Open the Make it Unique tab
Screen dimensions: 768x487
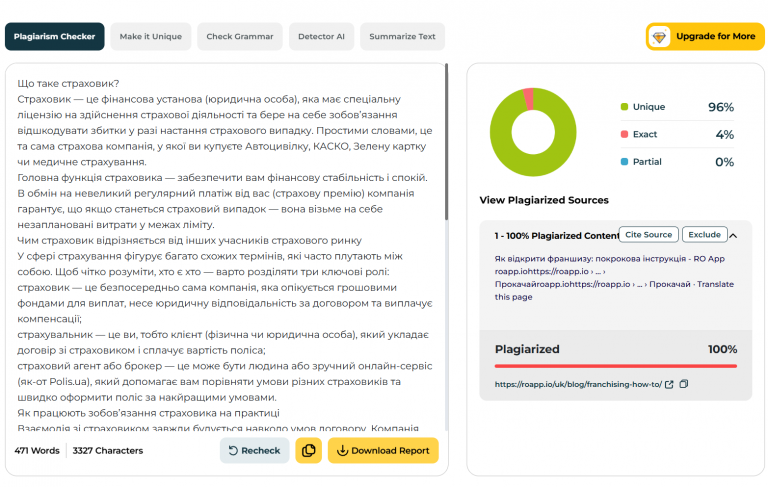(x=150, y=36)
